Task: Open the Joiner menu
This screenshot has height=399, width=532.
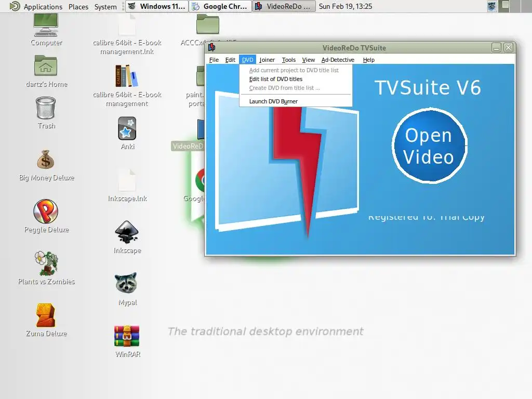Action: pyautogui.click(x=267, y=60)
